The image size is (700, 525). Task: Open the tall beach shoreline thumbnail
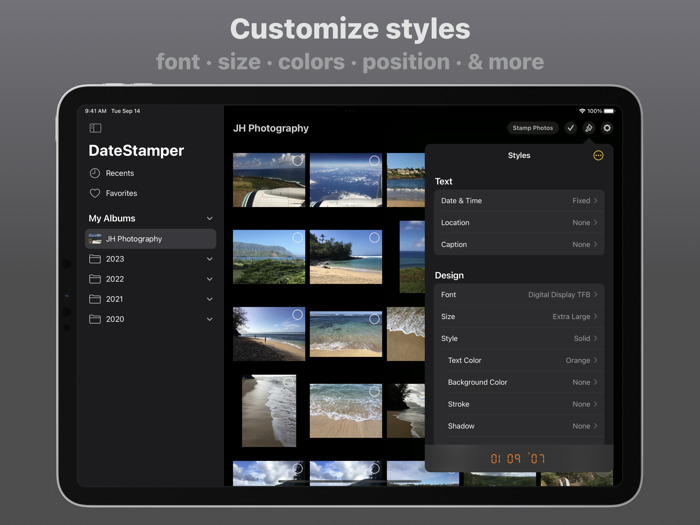pyautogui.click(x=269, y=410)
